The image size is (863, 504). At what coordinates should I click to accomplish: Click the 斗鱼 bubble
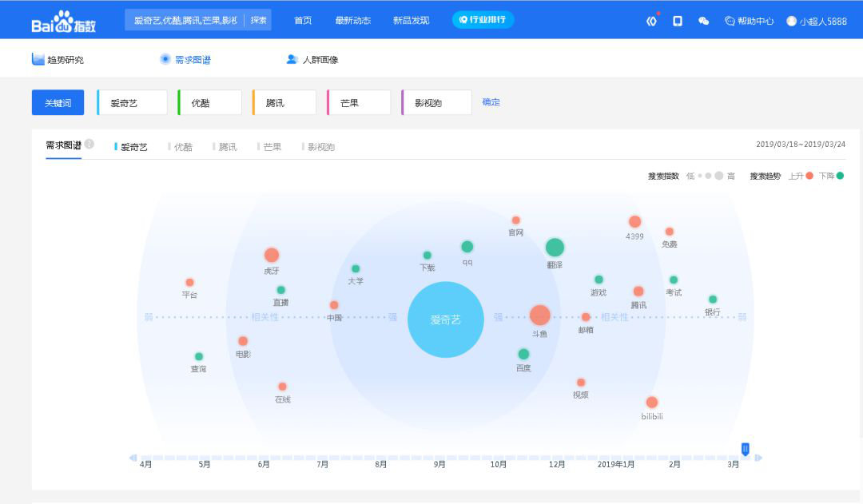click(539, 315)
